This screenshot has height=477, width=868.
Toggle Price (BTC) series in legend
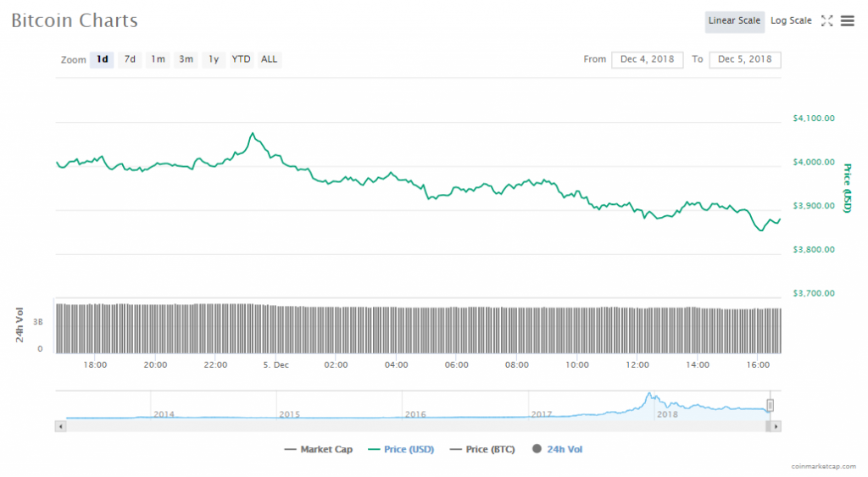(482, 449)
